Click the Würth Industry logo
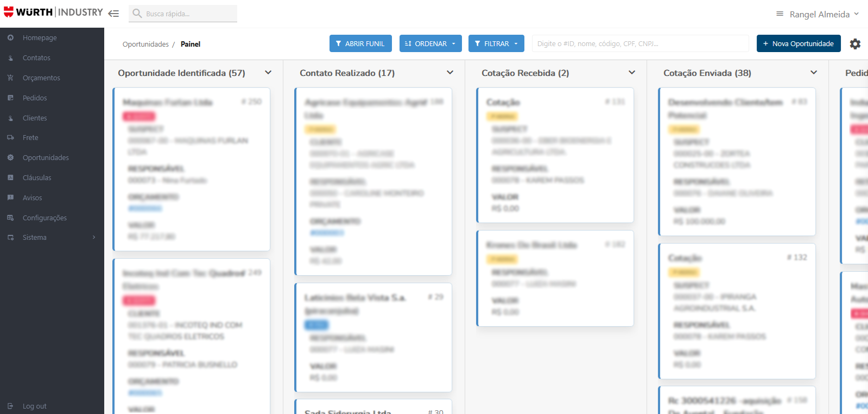Screen dimensions: 868x414 [x=53, y=12]
